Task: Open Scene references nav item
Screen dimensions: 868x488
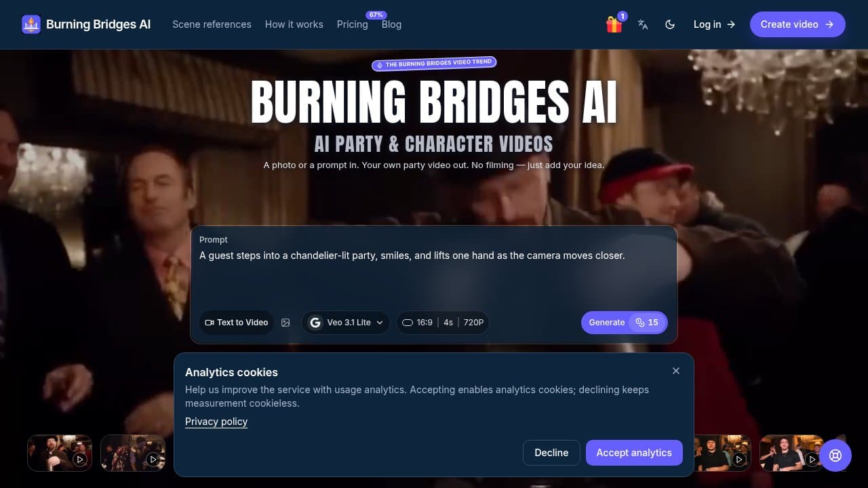Action: click(x=212, y=24)
